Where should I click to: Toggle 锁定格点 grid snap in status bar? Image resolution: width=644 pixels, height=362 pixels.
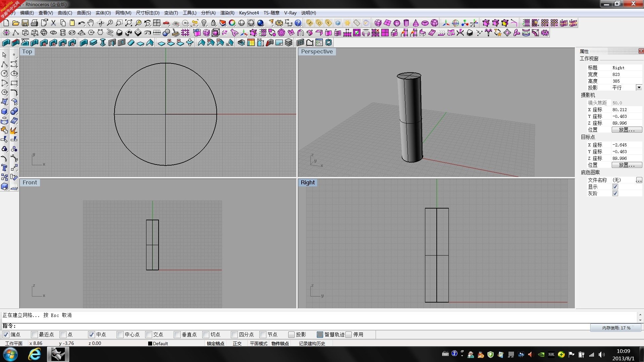(216, 344)
